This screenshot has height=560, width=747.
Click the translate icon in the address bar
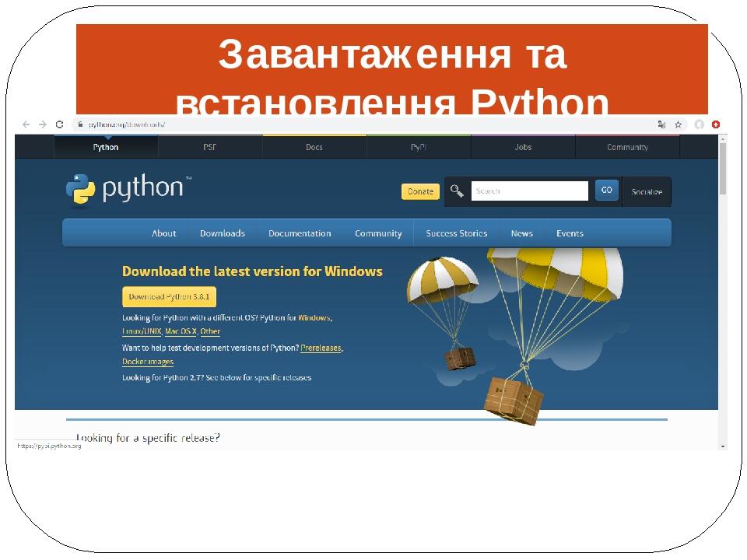pos(661,124)
